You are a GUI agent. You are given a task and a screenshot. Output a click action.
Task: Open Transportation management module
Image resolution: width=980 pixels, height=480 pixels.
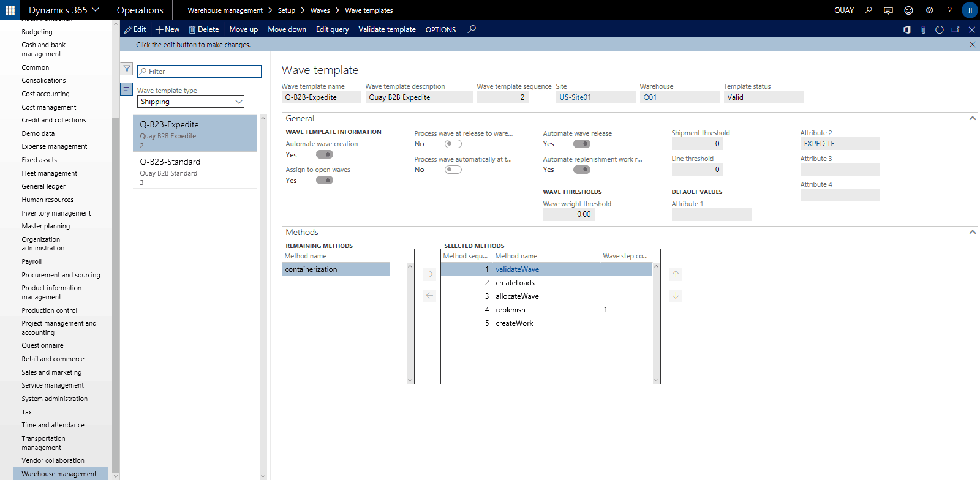[x=43, y=443]
